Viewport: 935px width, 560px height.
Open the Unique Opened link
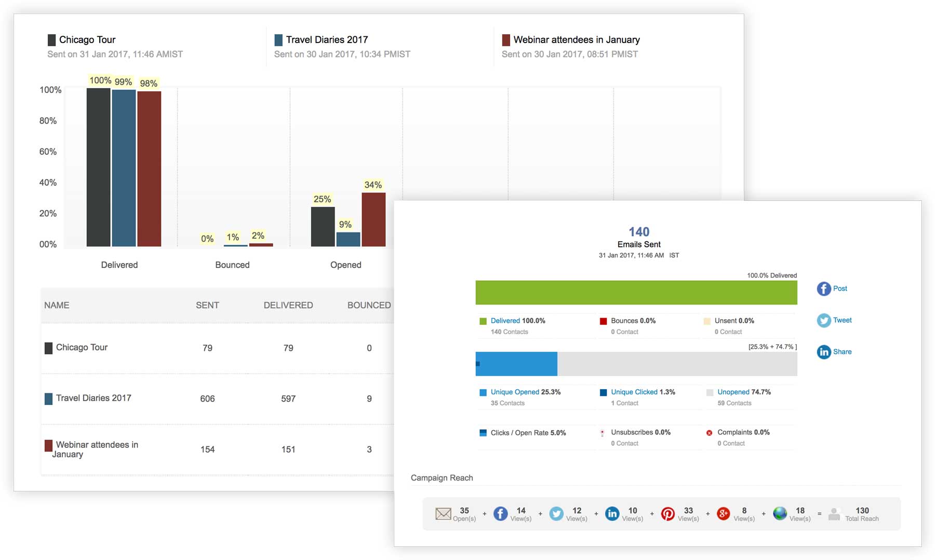(x=515, y=392)
